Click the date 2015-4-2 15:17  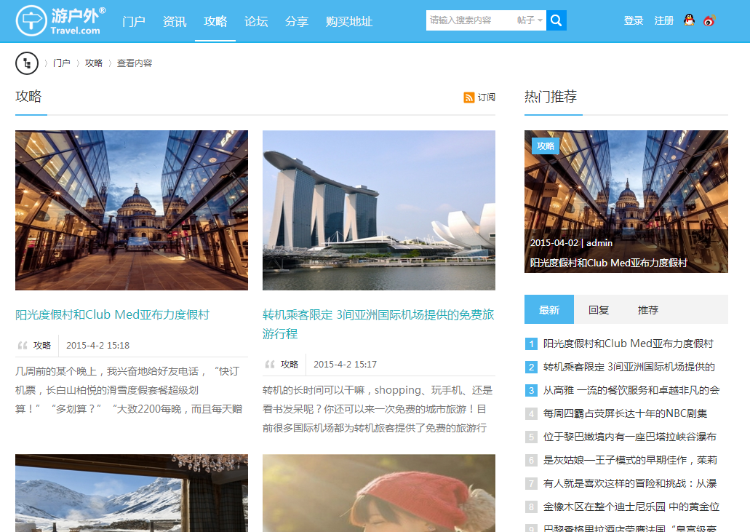(x=345, y=365)
